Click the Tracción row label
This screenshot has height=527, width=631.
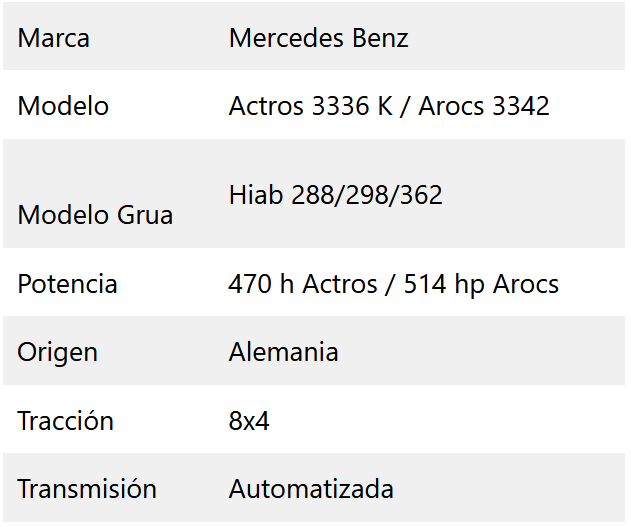65,421
